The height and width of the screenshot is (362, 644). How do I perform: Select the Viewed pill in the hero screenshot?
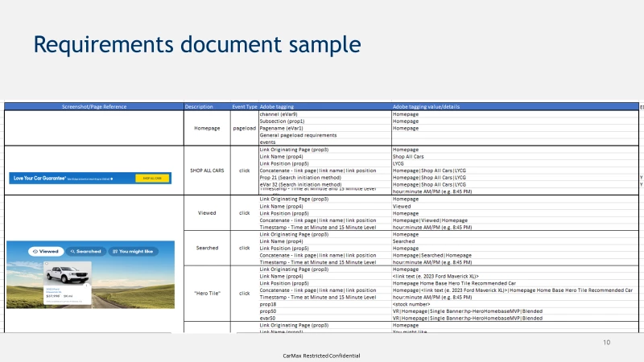pyautogui.click(x=46, y=251)
